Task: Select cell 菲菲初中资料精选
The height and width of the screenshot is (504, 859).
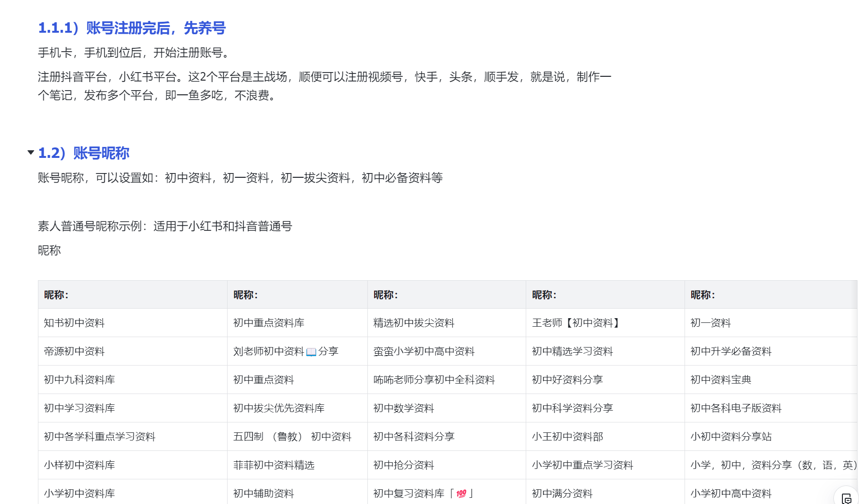Action: tap(297, 465)
